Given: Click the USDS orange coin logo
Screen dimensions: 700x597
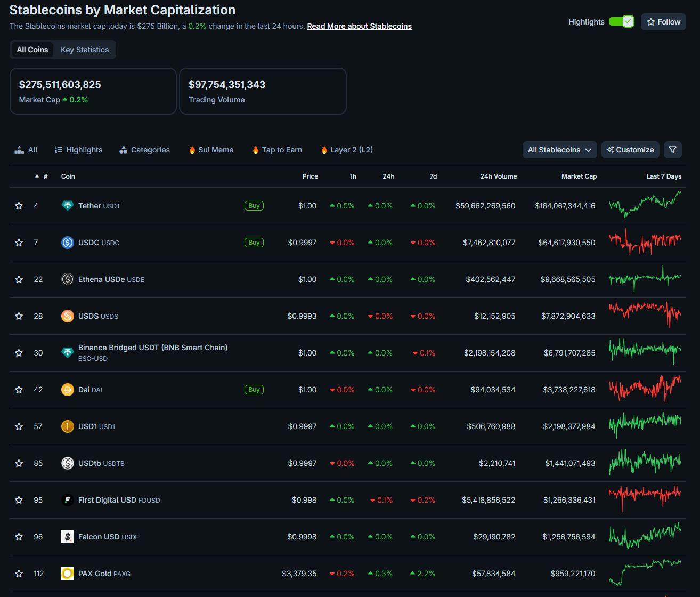Looking at the screenshot, I should pyautogui.click(x=67, y=316).
